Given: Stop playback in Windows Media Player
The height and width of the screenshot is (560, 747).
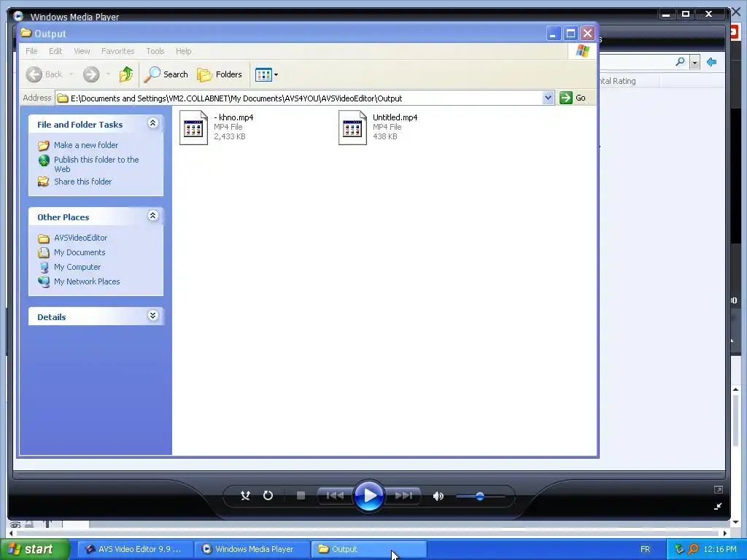Looking at the screenshot, I should click(301, 496).
